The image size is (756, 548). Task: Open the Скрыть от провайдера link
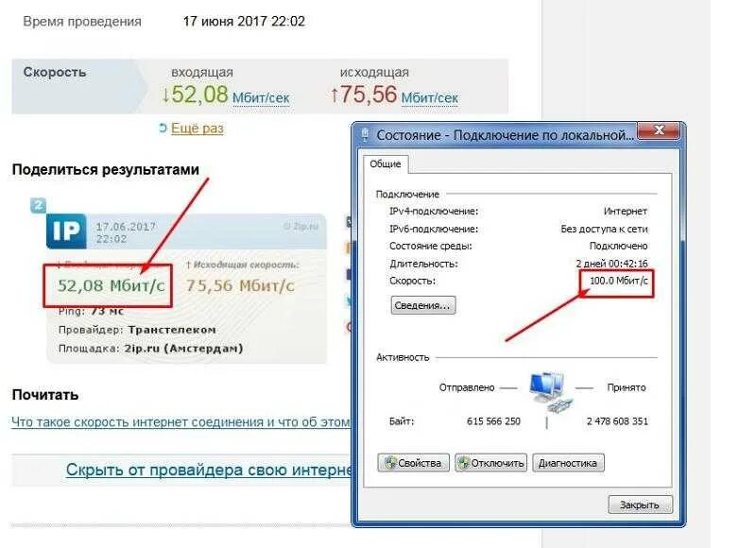point(209,470)
